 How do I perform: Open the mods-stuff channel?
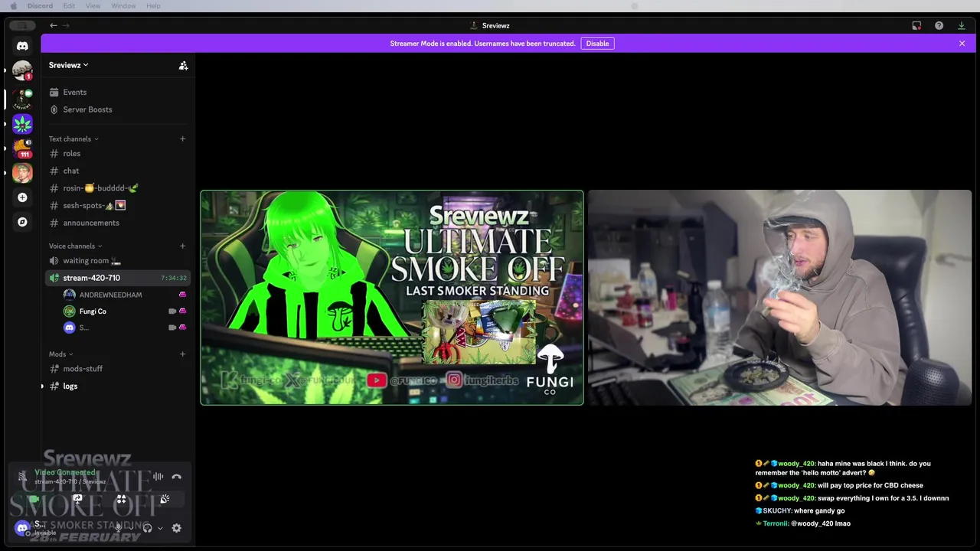(117, 369)
